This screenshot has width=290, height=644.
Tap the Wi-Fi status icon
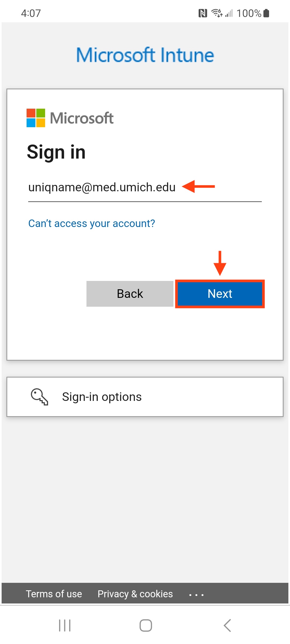217,13
